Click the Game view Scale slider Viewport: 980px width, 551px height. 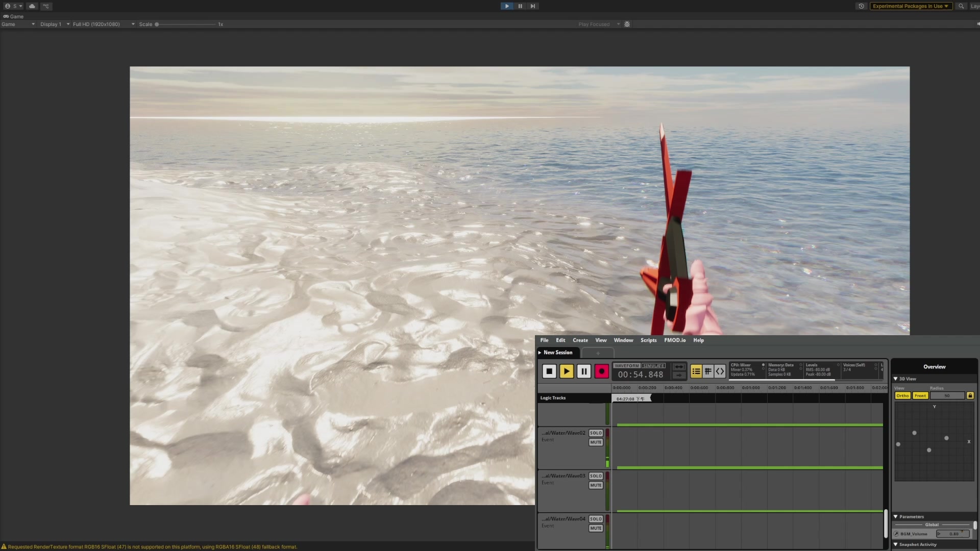[186, 24]
